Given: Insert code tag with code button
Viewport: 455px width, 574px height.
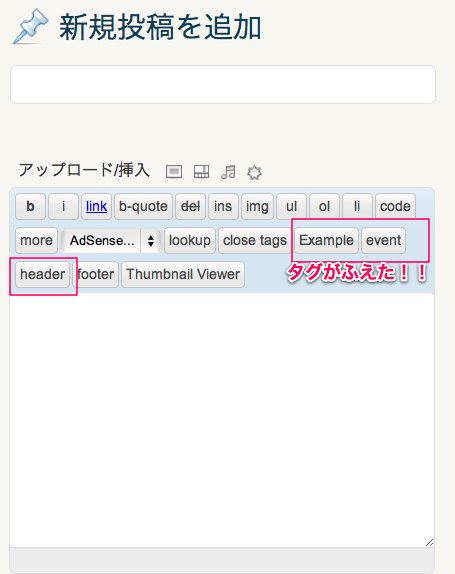Looking at the screenshot, I should point(395,206).
